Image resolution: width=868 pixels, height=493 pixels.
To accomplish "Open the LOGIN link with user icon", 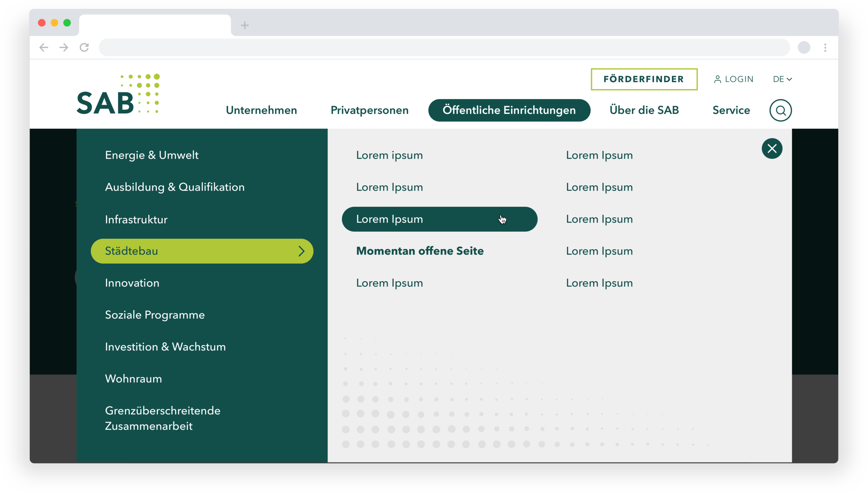I will (x=734, y=79).
